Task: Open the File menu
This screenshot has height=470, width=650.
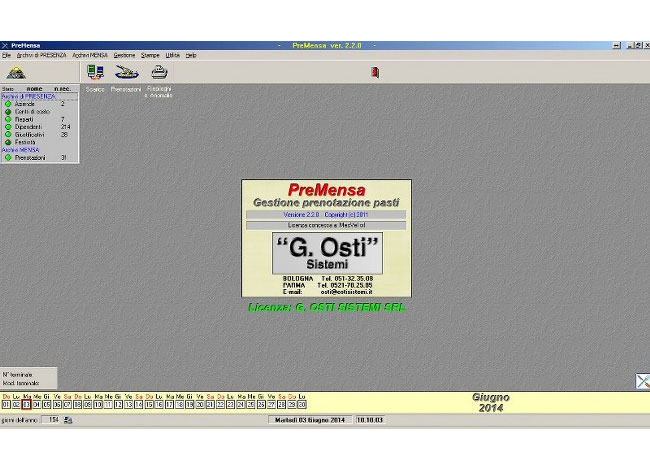Action: tap(6, 55)
